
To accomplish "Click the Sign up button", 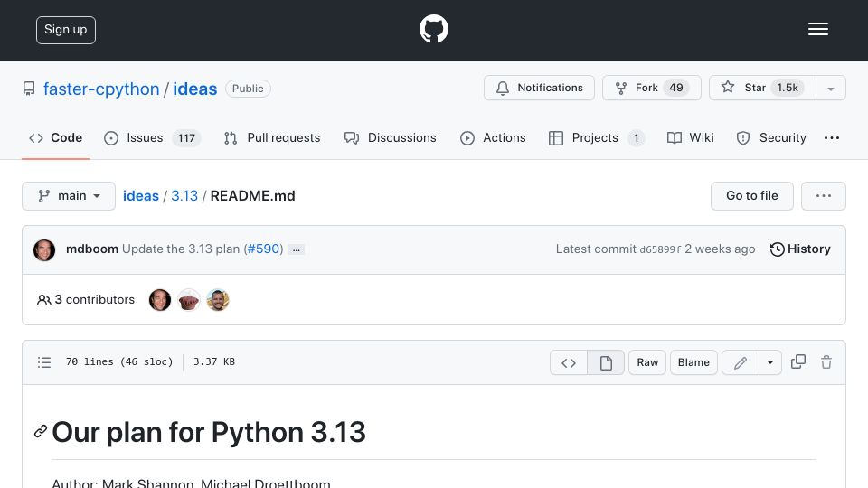I will pos(66,30).
